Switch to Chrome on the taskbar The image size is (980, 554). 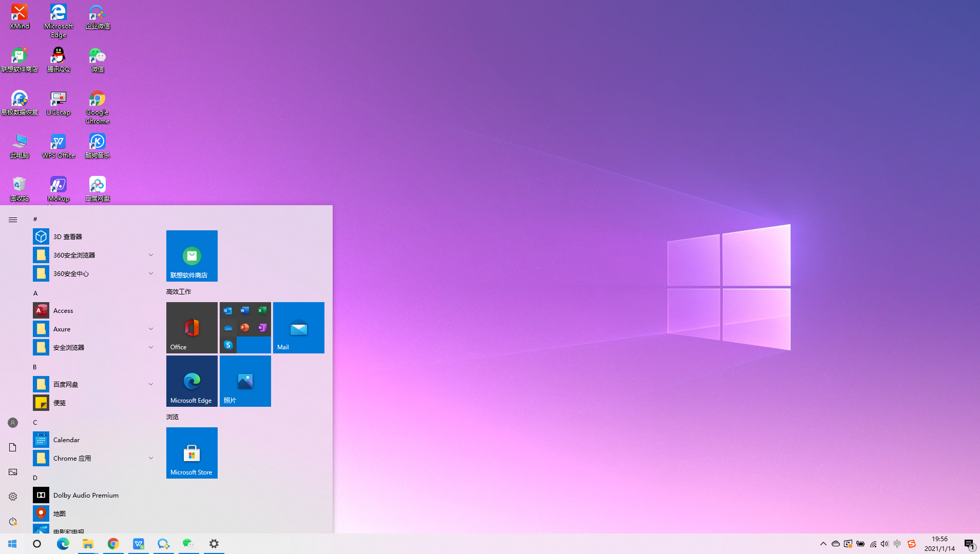coord(113,544)
